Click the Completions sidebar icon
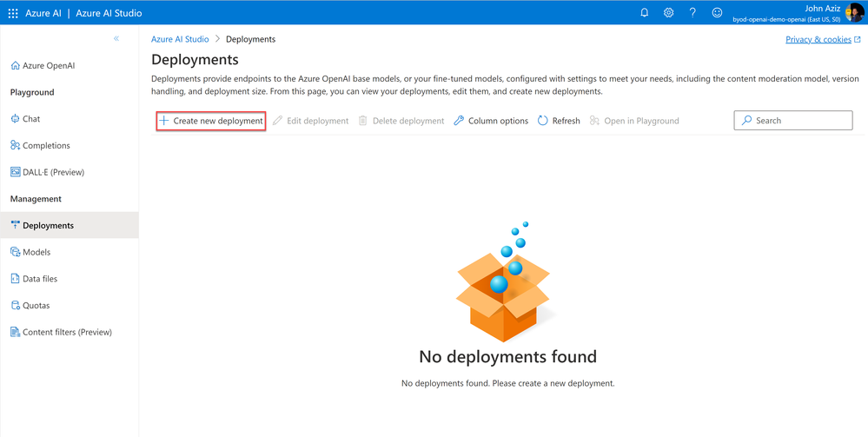This screenshot has height=437, width=868. [15, 145]
